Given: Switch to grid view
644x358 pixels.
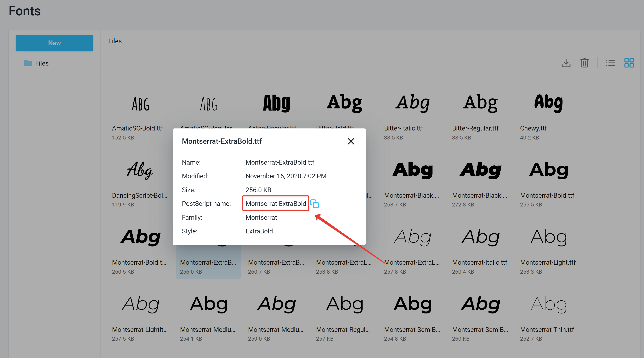Looking at the screenshot, I should point(629,63).
